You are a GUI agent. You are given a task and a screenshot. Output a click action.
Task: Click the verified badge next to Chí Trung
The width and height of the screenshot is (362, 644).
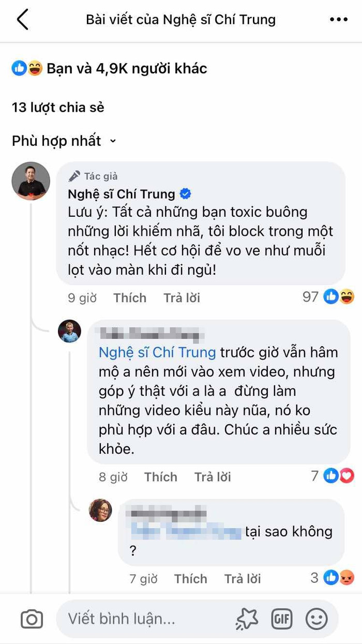[x=185, y=194]
